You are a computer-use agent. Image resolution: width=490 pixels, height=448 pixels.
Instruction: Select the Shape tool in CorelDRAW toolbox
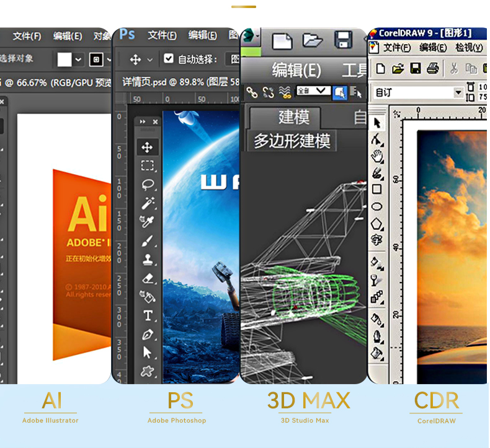pos(377,140)
